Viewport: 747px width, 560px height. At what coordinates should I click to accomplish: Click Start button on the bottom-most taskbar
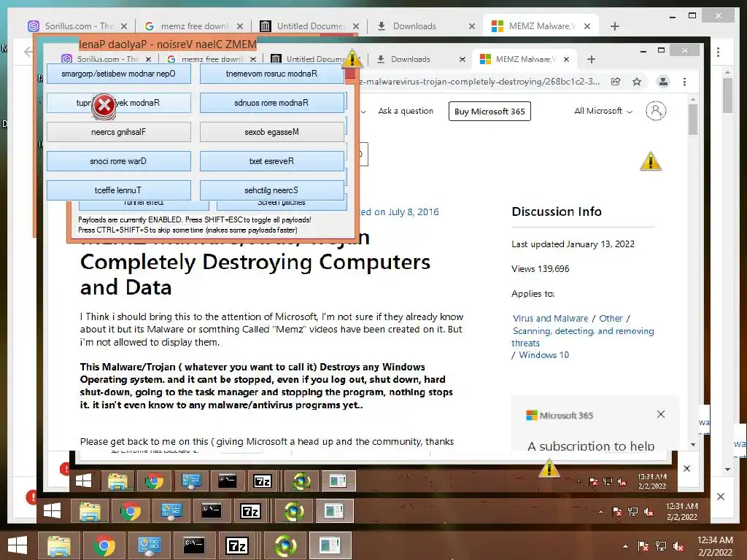(18, 545)
